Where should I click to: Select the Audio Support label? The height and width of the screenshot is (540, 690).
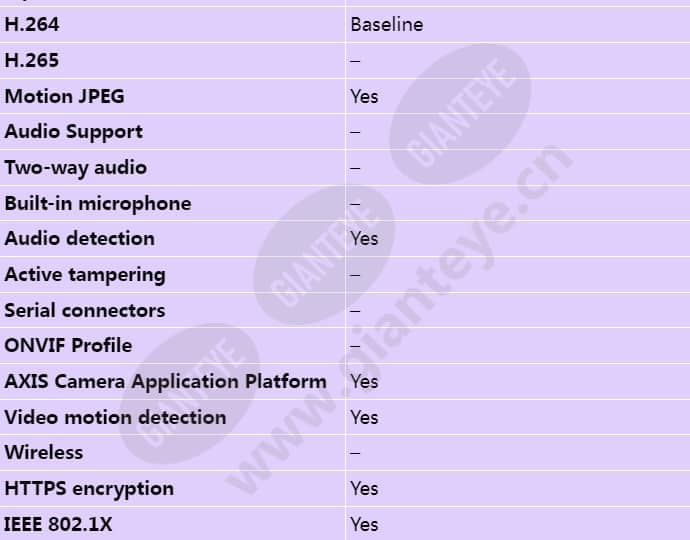pos(73,132)
